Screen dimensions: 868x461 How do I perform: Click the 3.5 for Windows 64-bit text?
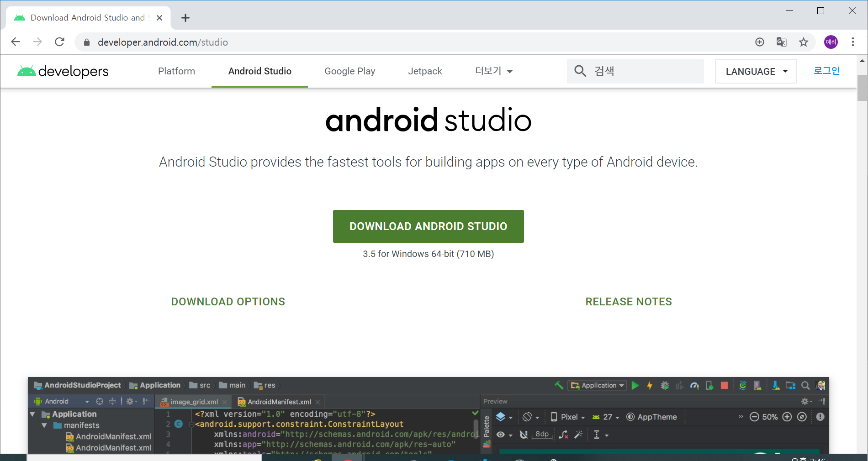coord(429,254)
